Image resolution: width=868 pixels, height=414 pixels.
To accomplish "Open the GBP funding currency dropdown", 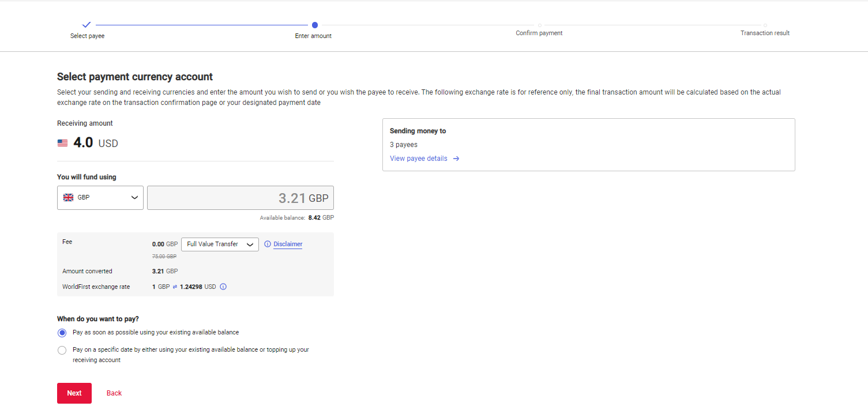I will 100,197.
